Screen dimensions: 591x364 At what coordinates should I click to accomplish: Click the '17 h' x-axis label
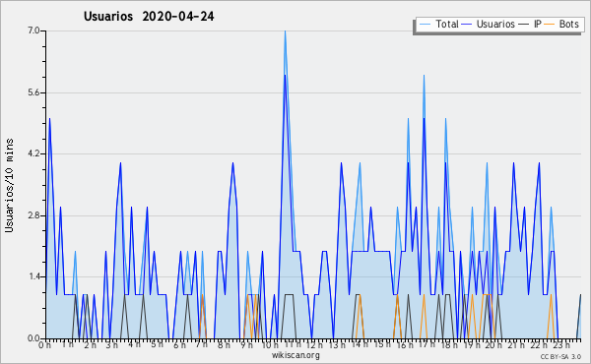[427, 344]
